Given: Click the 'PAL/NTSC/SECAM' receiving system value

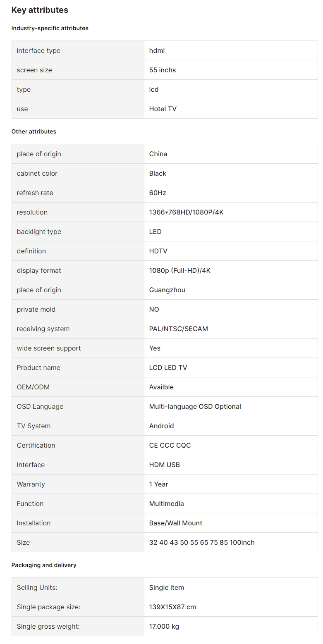Looking at the screenshot, I should [179, 329].
